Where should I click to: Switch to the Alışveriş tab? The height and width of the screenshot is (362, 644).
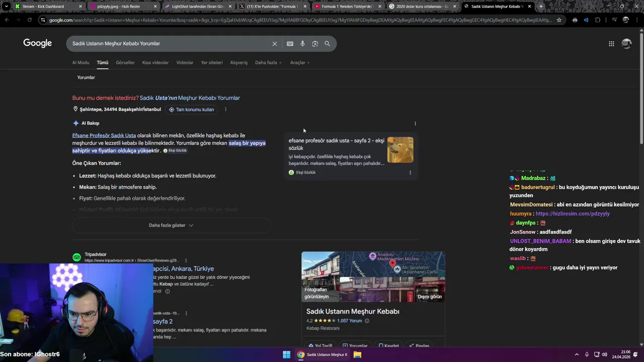[x=239, y=63]
